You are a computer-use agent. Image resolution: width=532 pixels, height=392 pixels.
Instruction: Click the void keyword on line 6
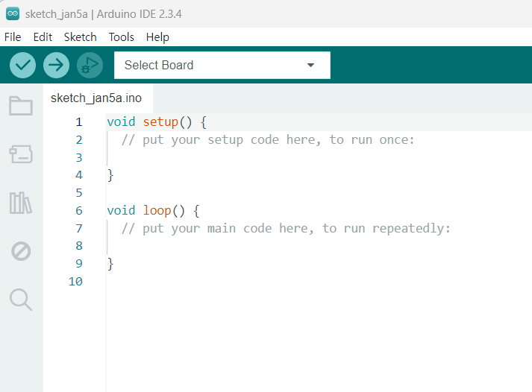tap(121, 211)
